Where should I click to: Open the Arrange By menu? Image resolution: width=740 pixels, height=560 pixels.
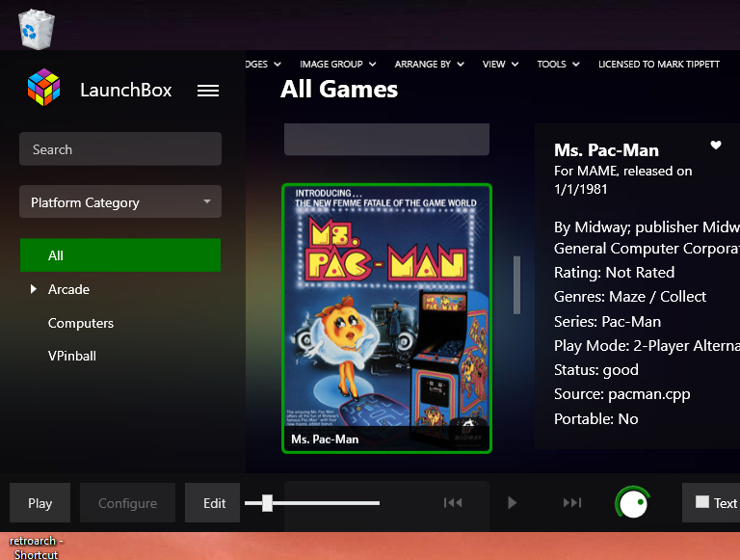(430, 65)
